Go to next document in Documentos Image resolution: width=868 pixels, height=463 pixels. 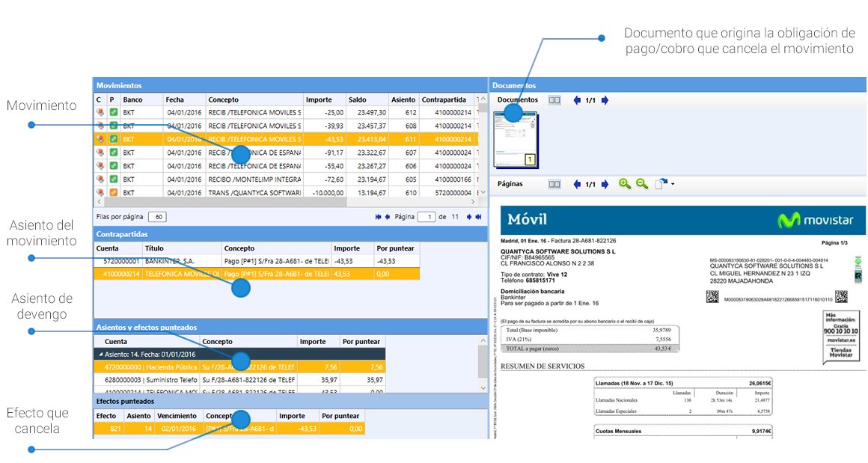tap(605, 100)
